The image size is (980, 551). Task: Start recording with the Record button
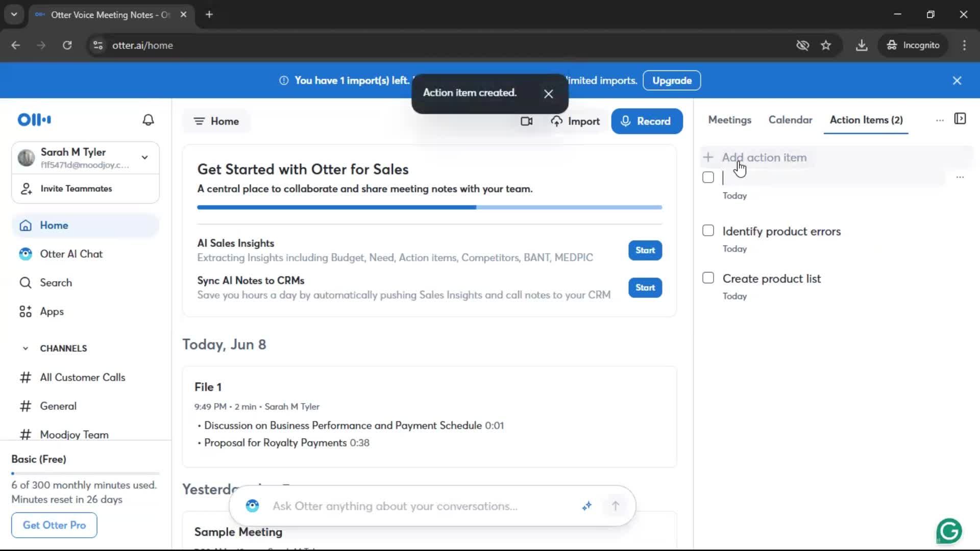647,121
